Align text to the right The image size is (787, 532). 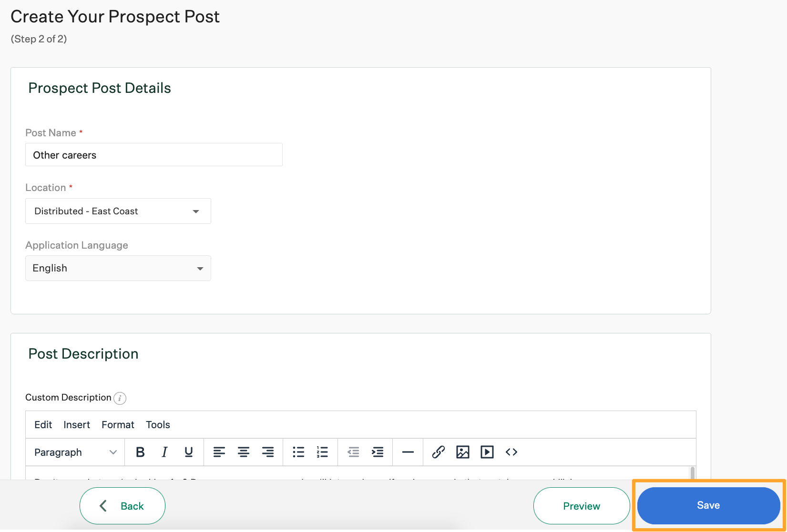(x=268, y=452)
